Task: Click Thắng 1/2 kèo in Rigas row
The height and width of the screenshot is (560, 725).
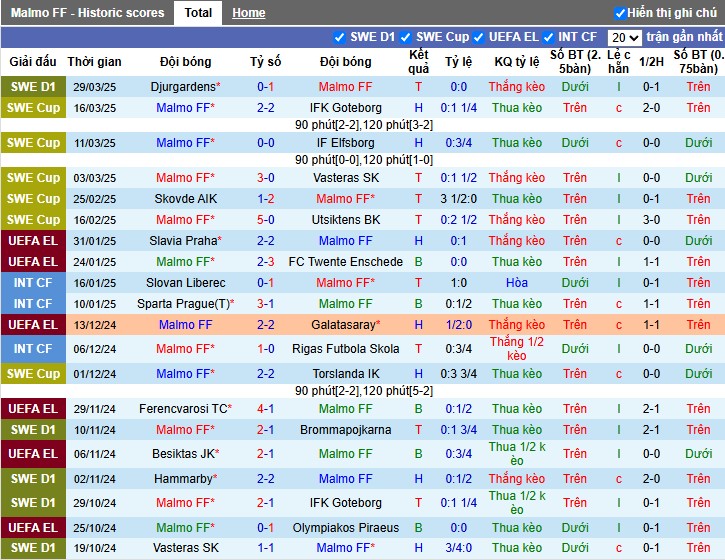Action: pos(517,349)
